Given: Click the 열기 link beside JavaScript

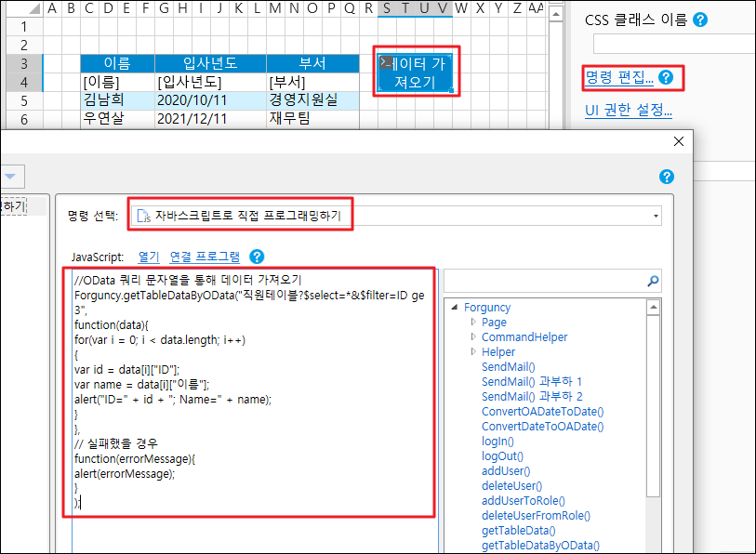Looking at the screenshot, I should click(149, 257).
